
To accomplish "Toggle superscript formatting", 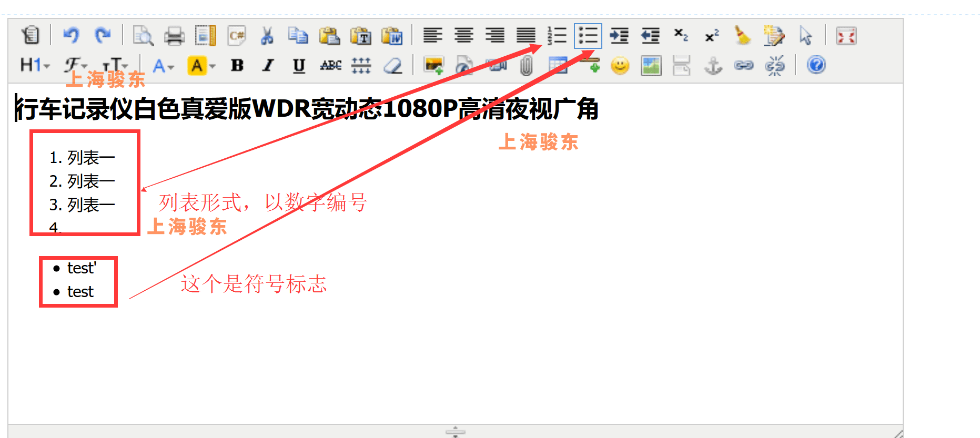I will click(712, 35).
